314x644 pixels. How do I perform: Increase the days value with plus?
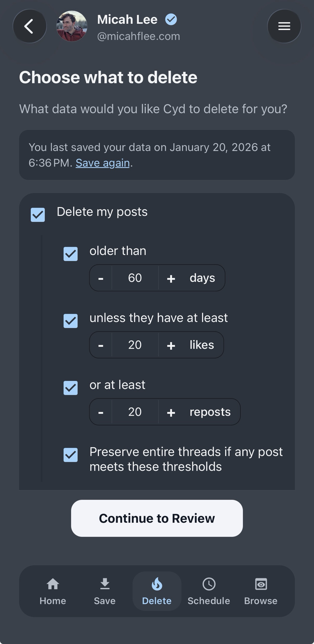171,278
